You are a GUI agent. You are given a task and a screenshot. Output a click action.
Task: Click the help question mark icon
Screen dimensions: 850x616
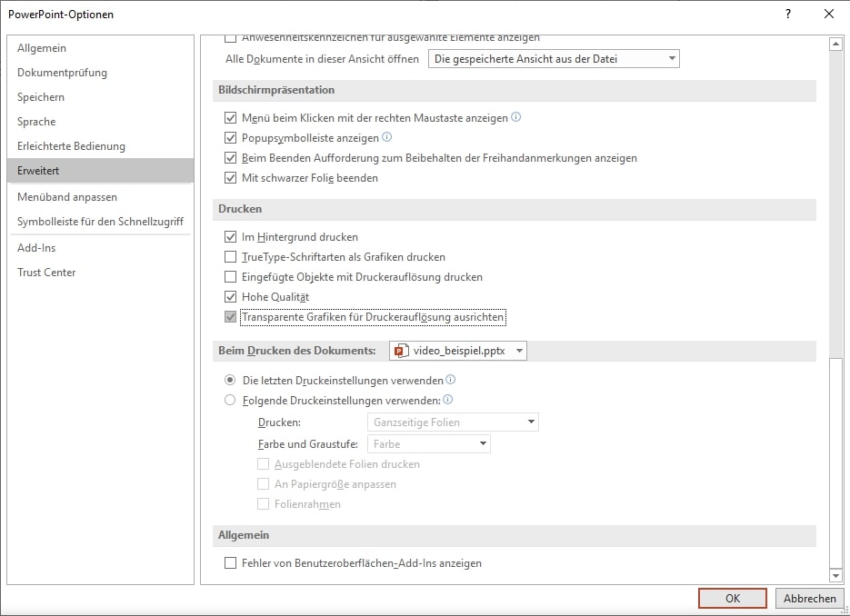click(x=788, y=15)
